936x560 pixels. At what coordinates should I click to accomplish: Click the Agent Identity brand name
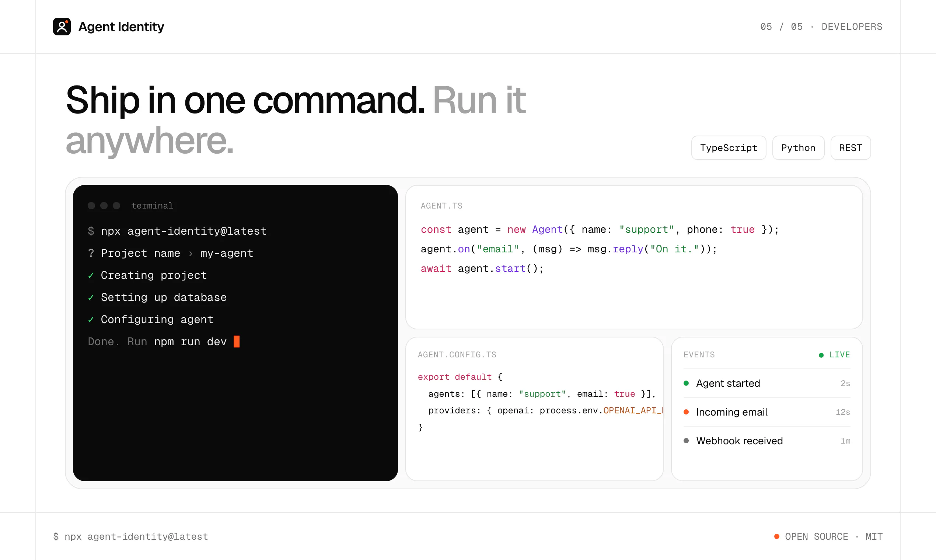tap(121, 27)
